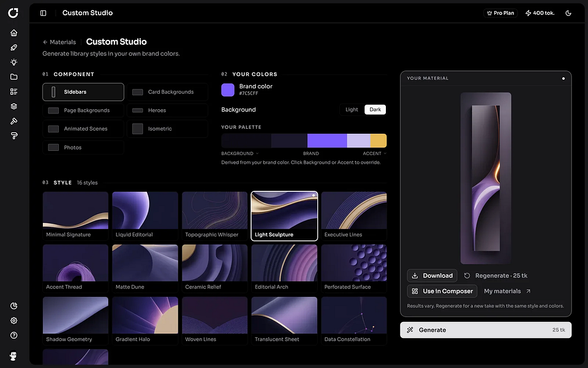Select the hammer tool icon in sidebar
This screenshot has height=368, width=588.
[14, 121]
